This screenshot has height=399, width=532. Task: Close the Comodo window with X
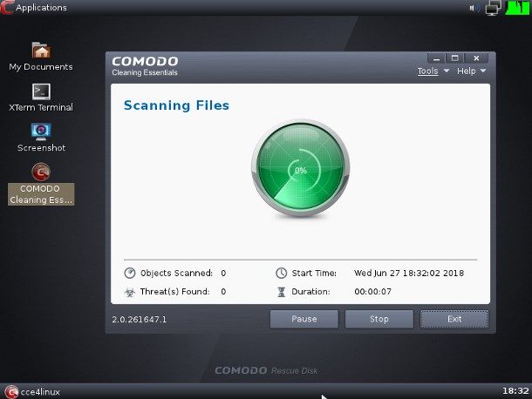[476, 58]
